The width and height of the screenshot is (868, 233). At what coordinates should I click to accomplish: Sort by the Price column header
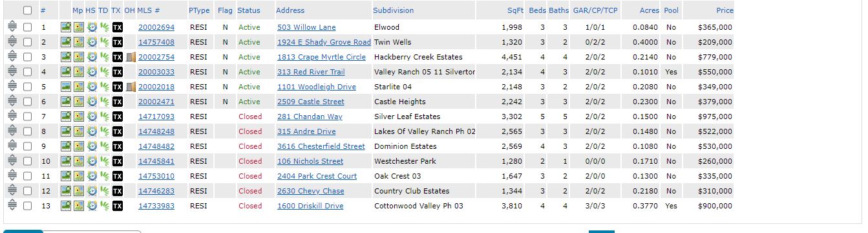(725, 10)
